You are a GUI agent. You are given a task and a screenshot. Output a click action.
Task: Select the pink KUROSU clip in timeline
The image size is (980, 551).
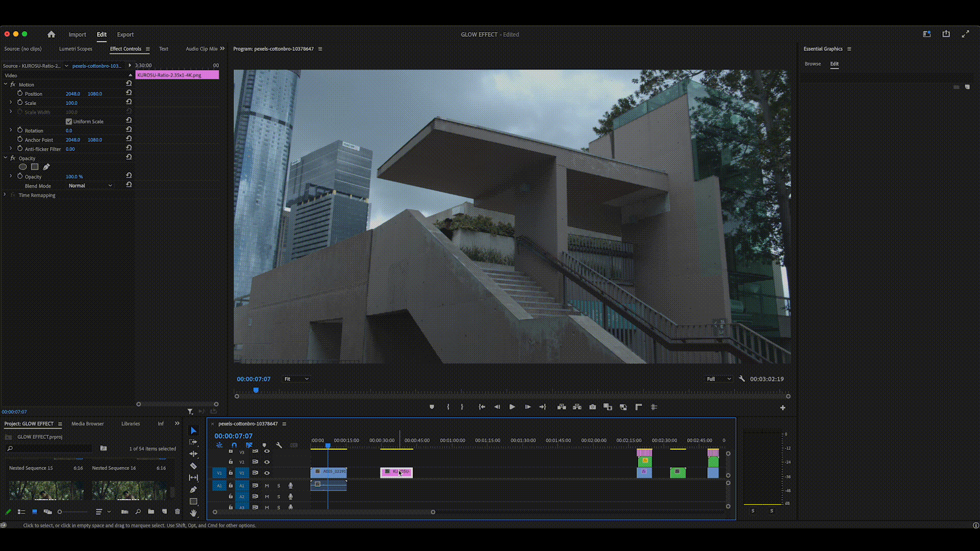click(397, 472)
